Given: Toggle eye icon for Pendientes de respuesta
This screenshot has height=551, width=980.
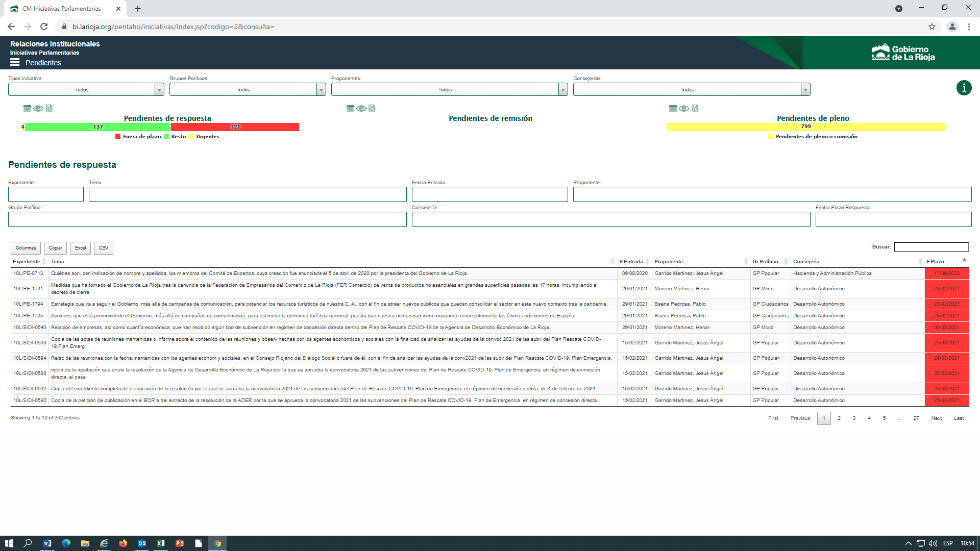Looking at the screenshot, I should click(x=38, y=108).
